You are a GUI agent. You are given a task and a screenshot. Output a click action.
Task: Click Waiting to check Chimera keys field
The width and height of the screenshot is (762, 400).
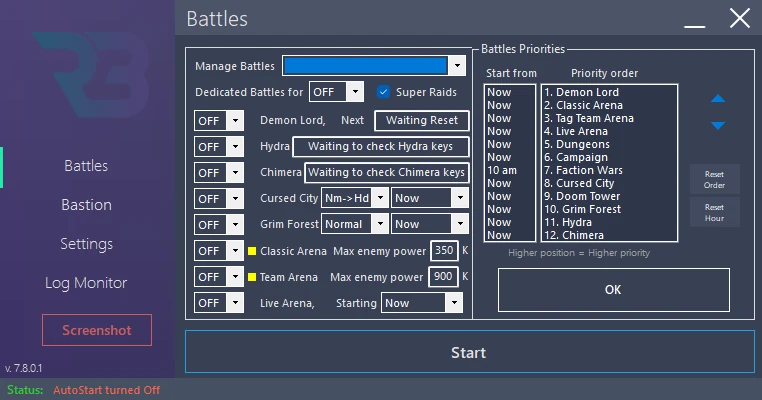click(386, 173)
